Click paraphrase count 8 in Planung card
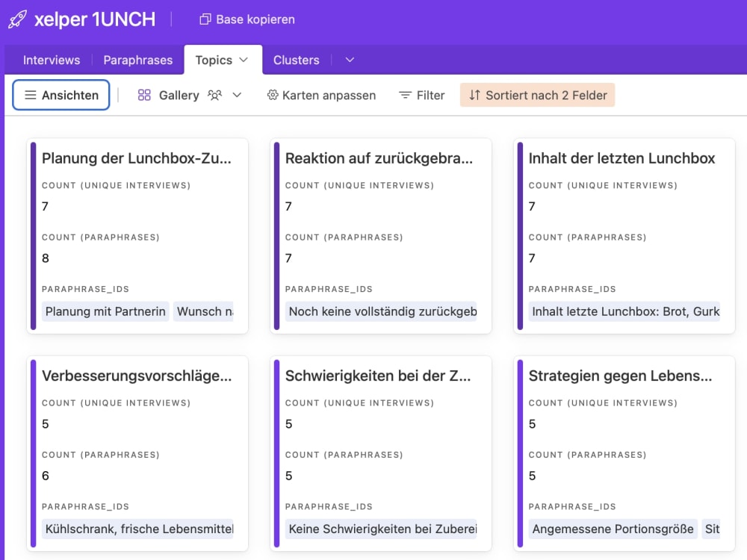Screen dimensions: 747x560 (46, 258)
